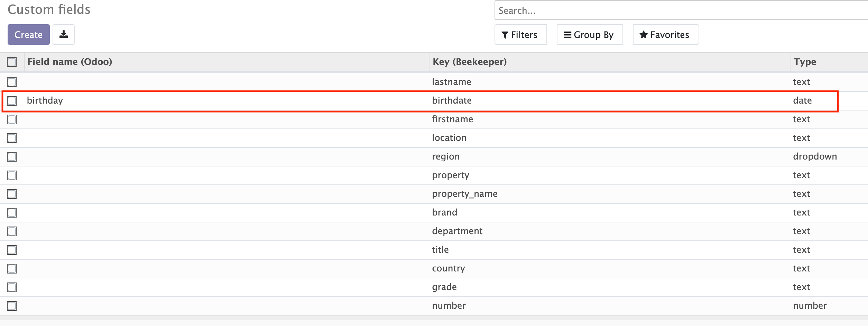
Task: Toggle the select-all checkbox in header
Action: 12,62
